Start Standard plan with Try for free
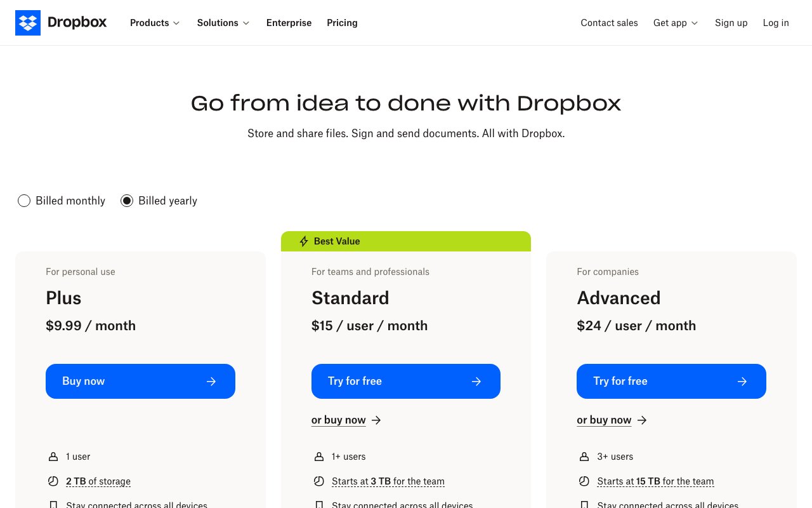Image resolution: width=812 pixels, height=508 pixels. click(x=405, y=381)
